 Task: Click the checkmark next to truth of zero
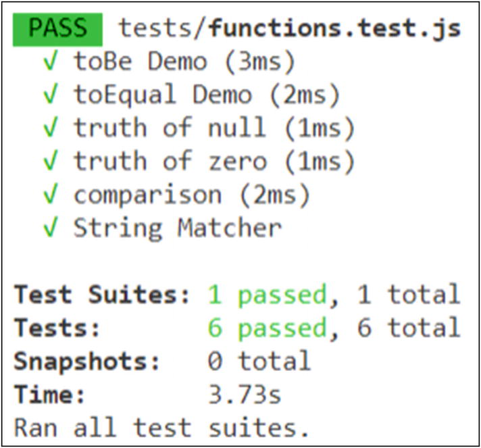click(x=51, y=161)
